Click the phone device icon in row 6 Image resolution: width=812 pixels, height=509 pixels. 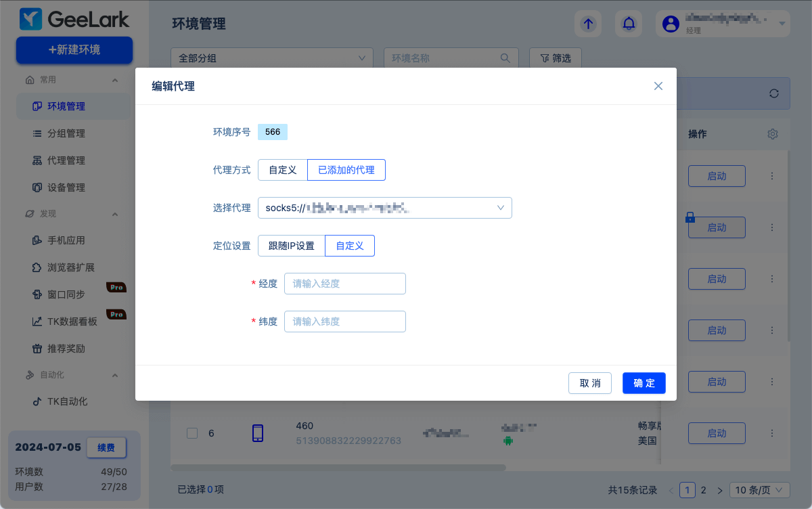click(x=258, y=433)
